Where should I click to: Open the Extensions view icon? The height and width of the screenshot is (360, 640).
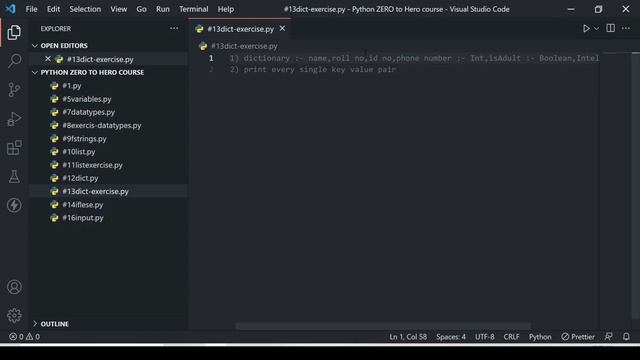coord(14,147)
